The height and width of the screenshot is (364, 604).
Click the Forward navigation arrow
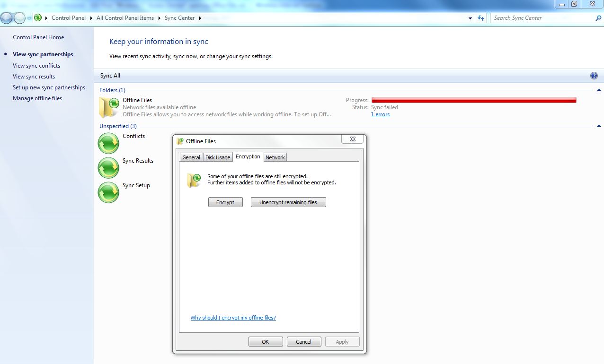point(19,17)
